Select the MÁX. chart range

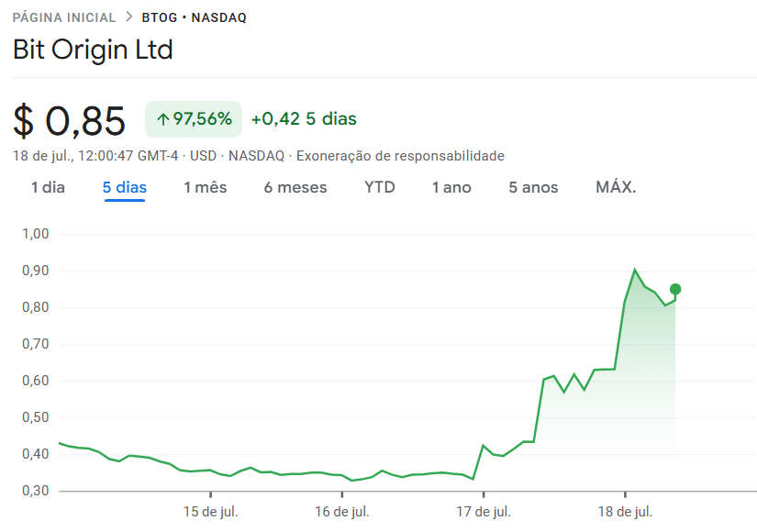[x=616, y=187]
